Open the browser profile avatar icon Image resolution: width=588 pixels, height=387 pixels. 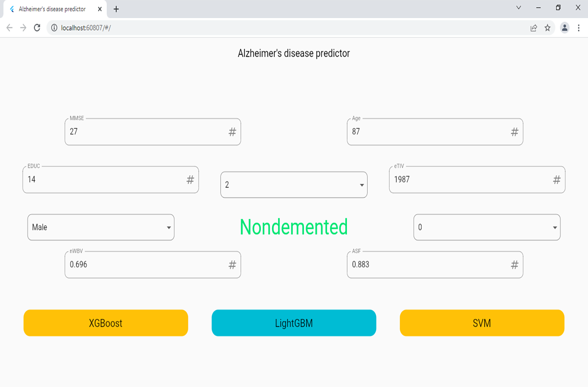pyautogui.click(x=565, y=28)
